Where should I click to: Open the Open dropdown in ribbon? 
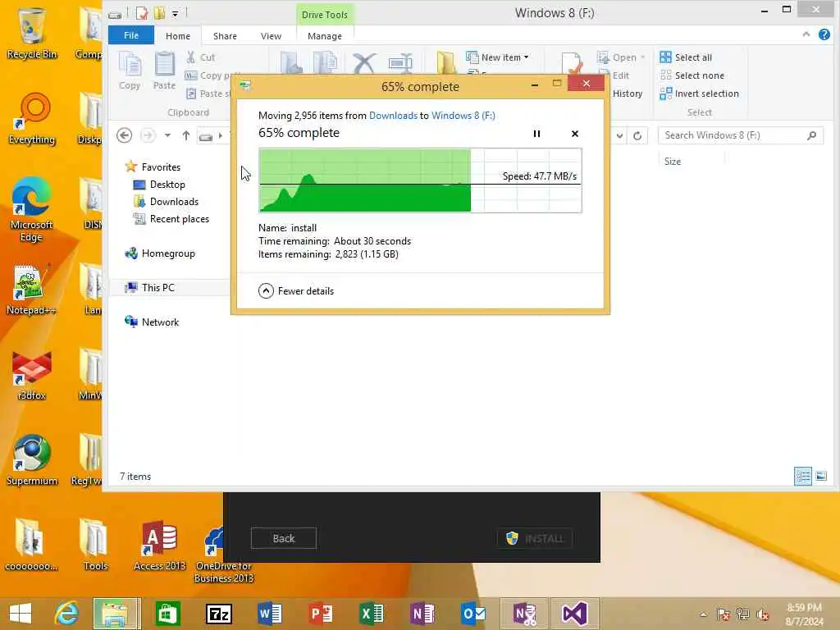622,57
